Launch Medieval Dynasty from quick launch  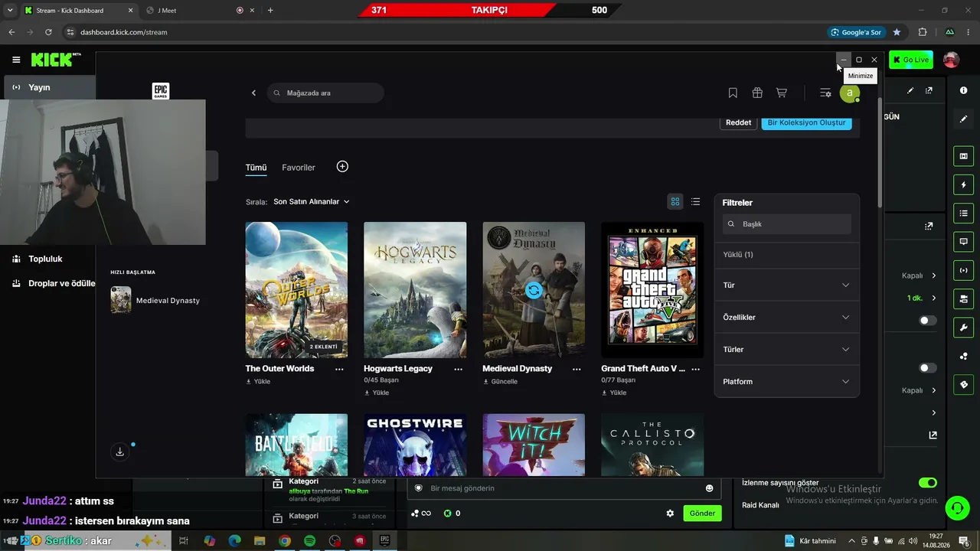coord(155,300)
